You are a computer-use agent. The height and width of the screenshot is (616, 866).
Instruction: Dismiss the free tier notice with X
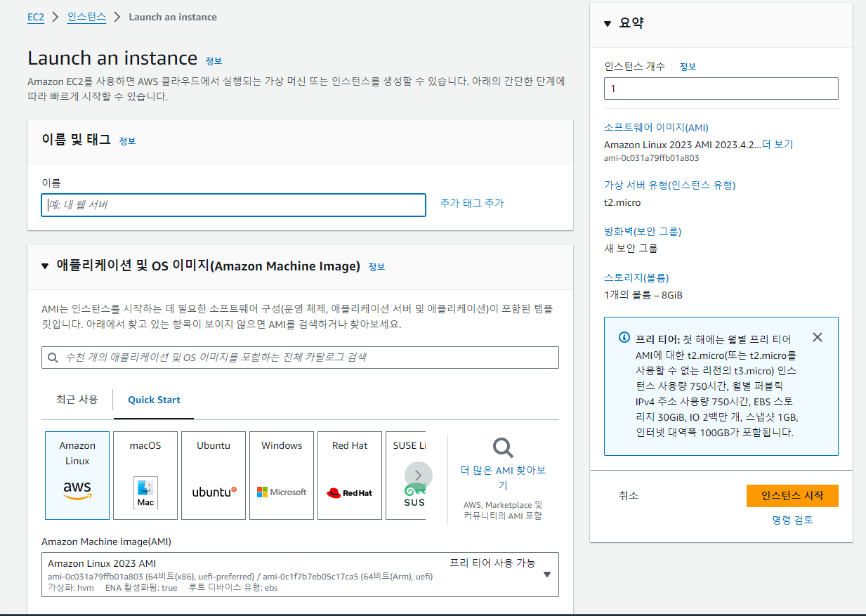(x=817, y=337)
